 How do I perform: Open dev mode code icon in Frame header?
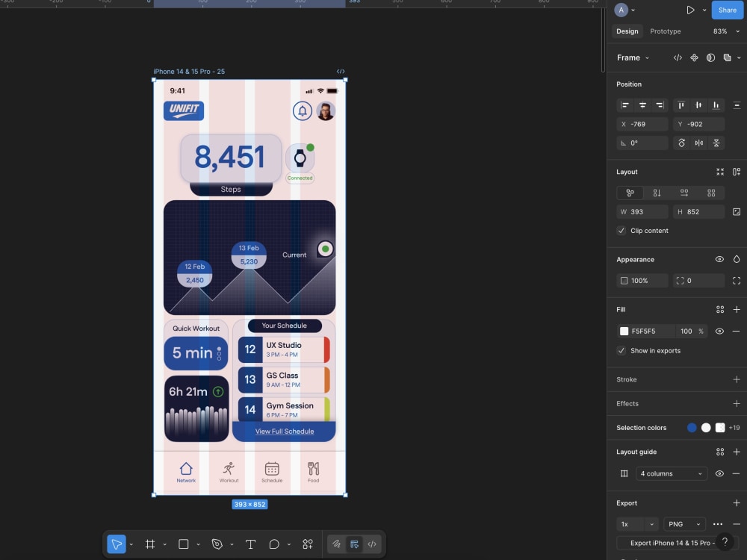pyautogui.click(x=678, y=57)
